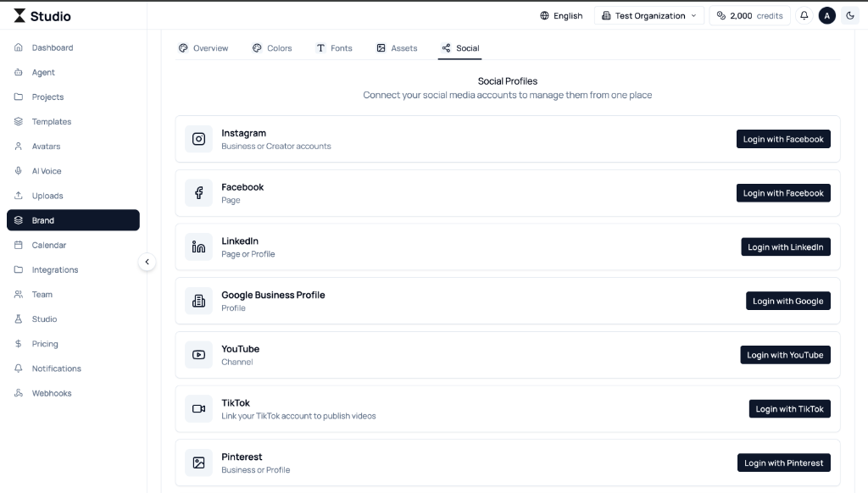Open the English language selector
868x493 pixels.
coord(560,15)
